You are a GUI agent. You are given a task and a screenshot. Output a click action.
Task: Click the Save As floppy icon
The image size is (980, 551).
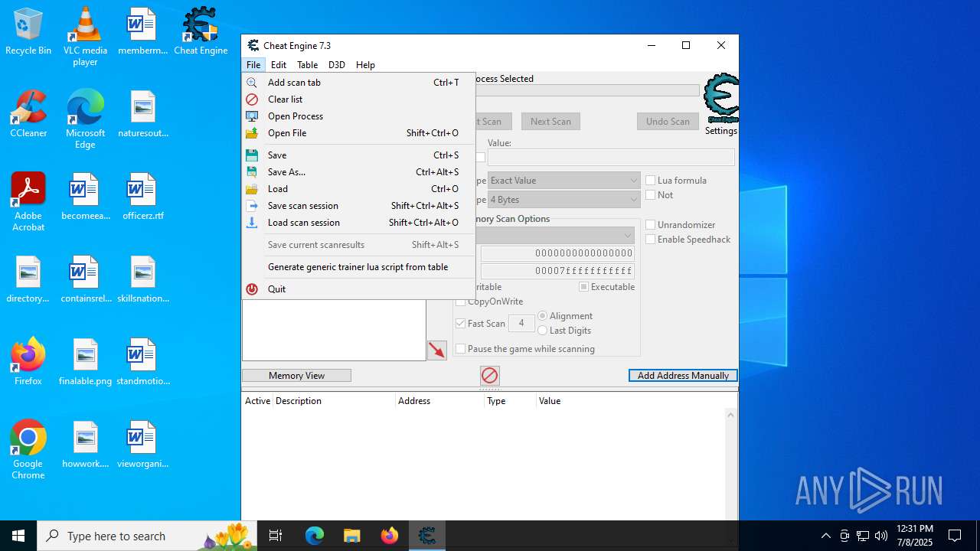coord(252,171)
